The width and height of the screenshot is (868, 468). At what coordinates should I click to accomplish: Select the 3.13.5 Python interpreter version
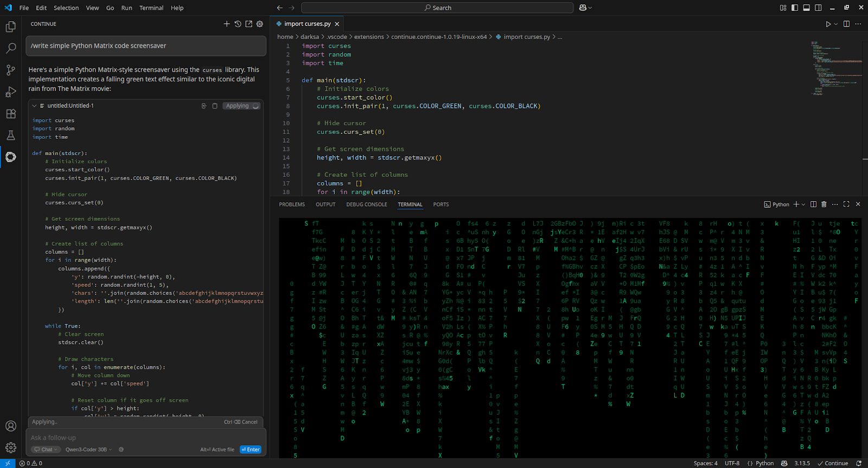pos(802,463)
